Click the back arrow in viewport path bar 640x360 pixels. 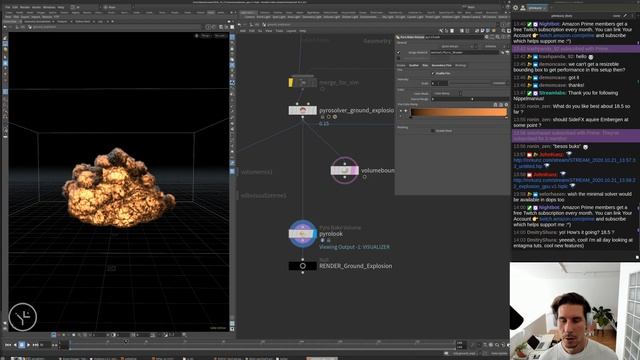pyautogui.click(x=5, y=27)
